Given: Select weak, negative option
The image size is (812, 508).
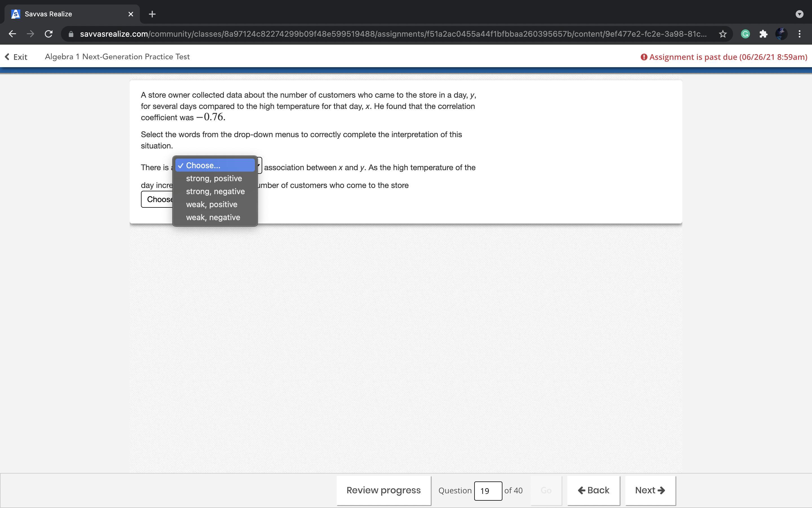Looking at the screenshot, I should [x=215, y=217].
